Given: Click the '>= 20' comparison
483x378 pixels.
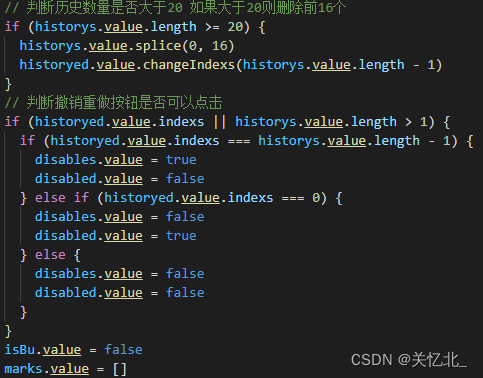Looking at the screenshot, I should pos(225,27).
